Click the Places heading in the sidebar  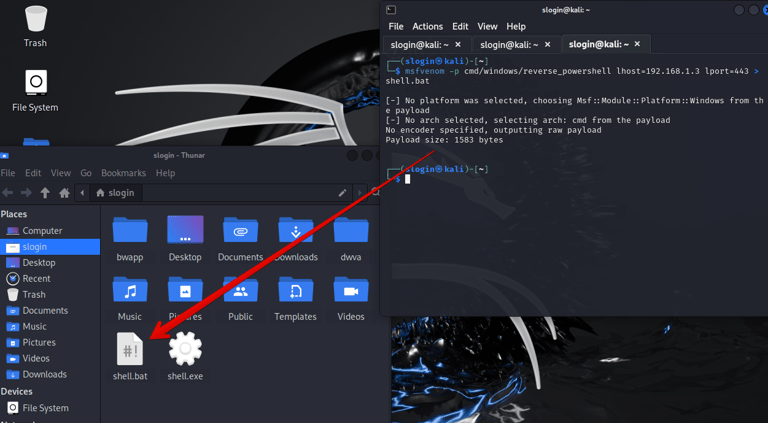click(14, 214)
